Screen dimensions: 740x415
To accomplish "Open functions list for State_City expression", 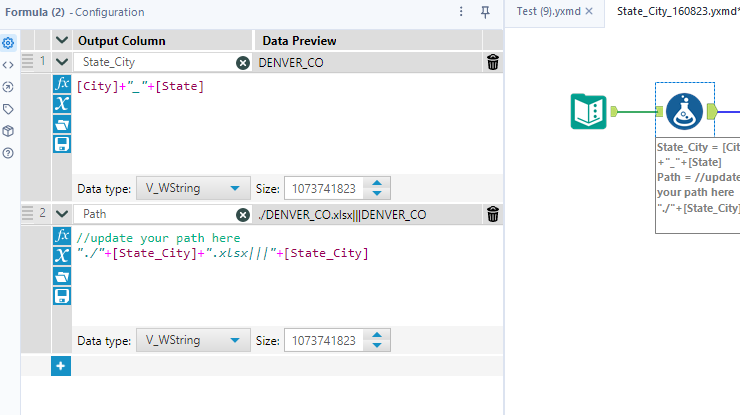I will [61, 84].
